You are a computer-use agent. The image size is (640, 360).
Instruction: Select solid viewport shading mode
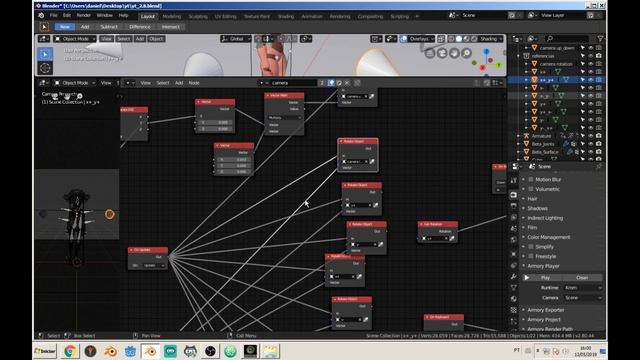point(459,39)
